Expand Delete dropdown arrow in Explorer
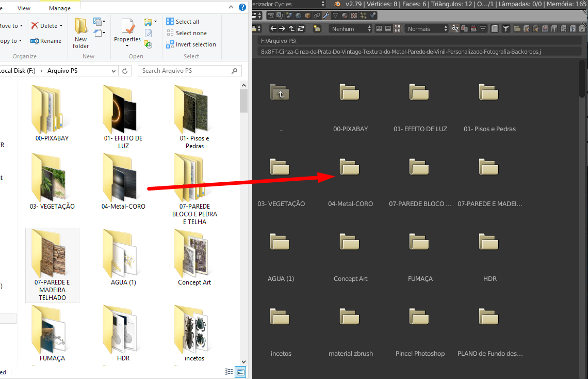The width and height of the screenshot is (588, 379). pyautogui.click(x=61, y=26)
